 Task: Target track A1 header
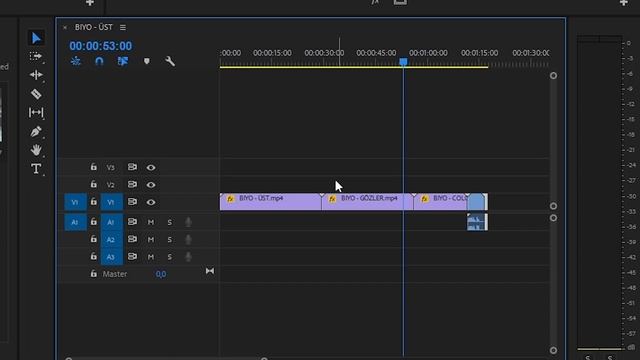point(111,222)
